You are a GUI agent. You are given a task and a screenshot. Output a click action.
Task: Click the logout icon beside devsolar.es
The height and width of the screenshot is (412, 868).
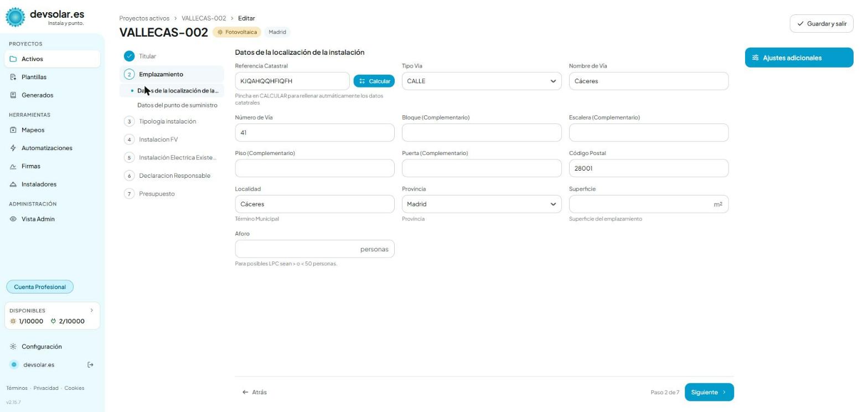coord(91,364)
